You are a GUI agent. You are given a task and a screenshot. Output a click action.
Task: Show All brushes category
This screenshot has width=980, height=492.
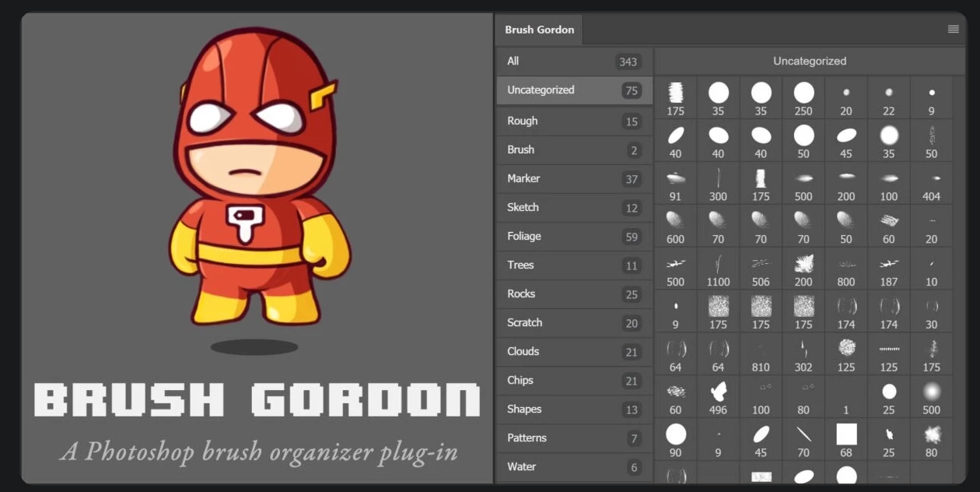(574, 61)
